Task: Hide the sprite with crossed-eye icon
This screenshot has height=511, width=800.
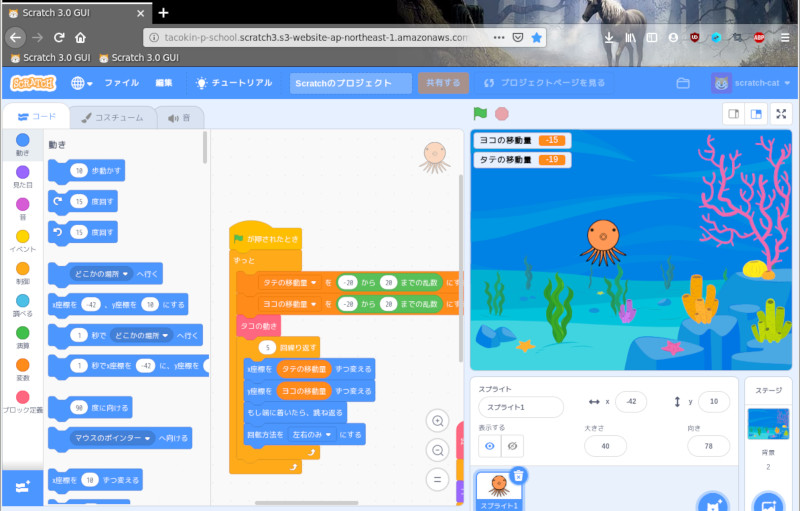Action: 512,446
